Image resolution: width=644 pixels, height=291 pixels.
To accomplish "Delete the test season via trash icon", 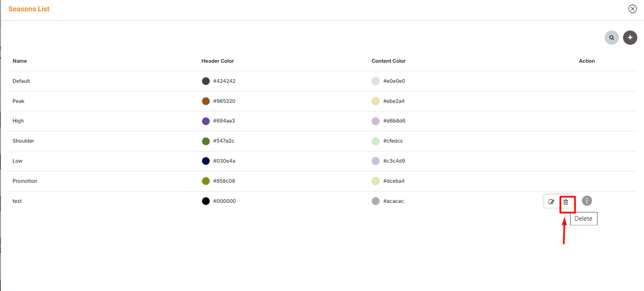I will pyautogui.click(x=566, y=202).
